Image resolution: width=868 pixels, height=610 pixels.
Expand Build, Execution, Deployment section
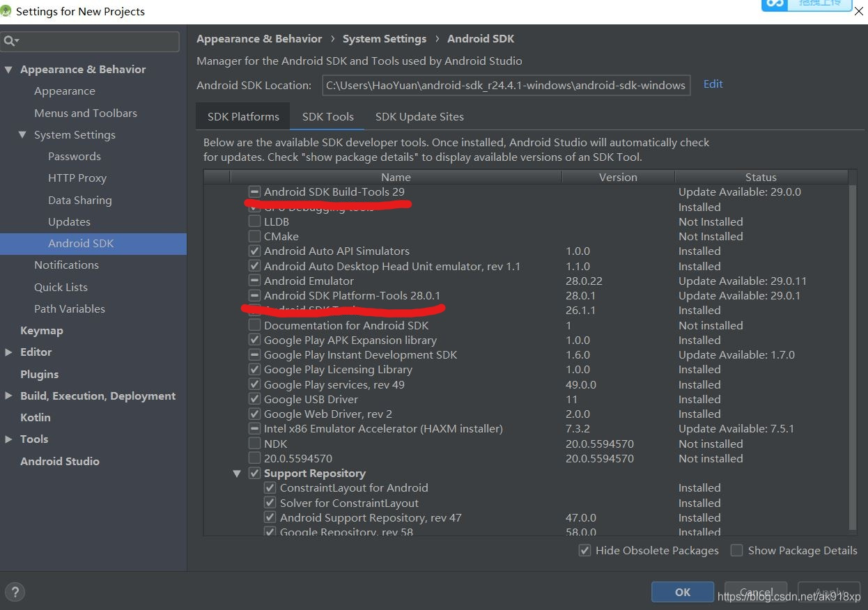pos(8,396)
